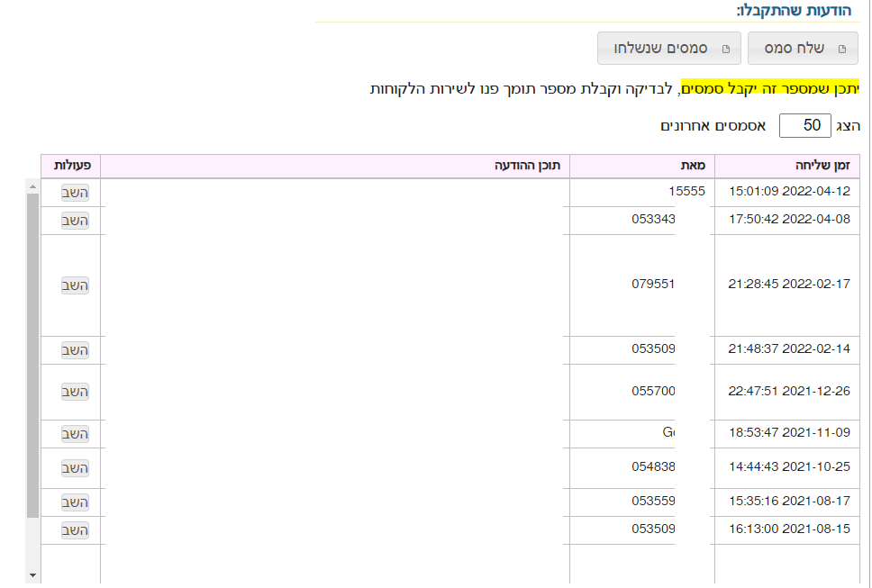Click the input field showing 50
Viewport: 872px width, 588px height.
tap(804, 125)
